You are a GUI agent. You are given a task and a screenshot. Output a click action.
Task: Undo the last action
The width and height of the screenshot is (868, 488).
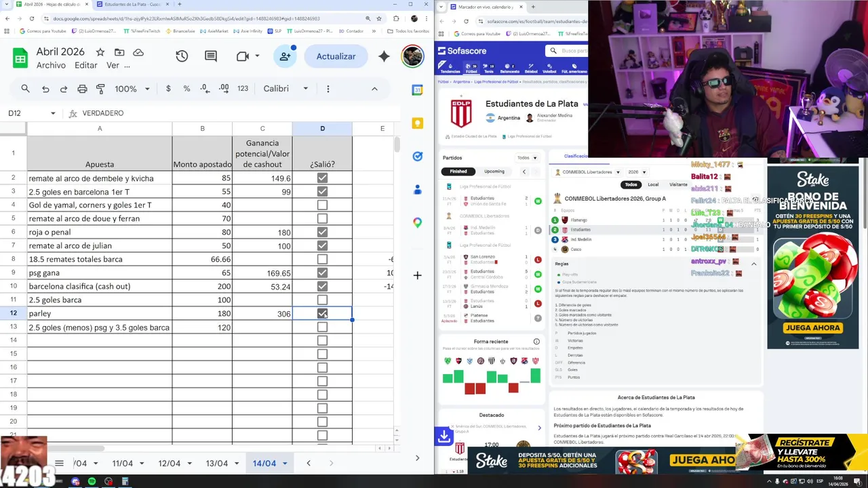point(45,89)
